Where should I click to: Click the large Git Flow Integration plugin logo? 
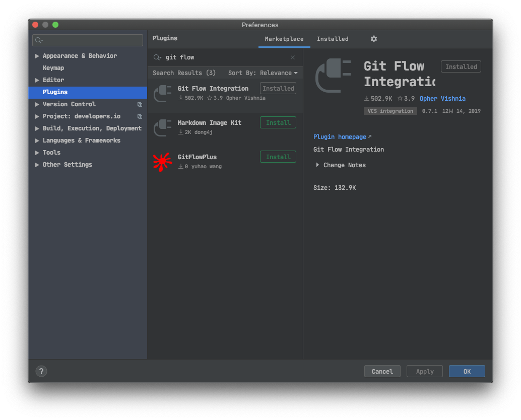pyautogui.click(x=333, y=76)
